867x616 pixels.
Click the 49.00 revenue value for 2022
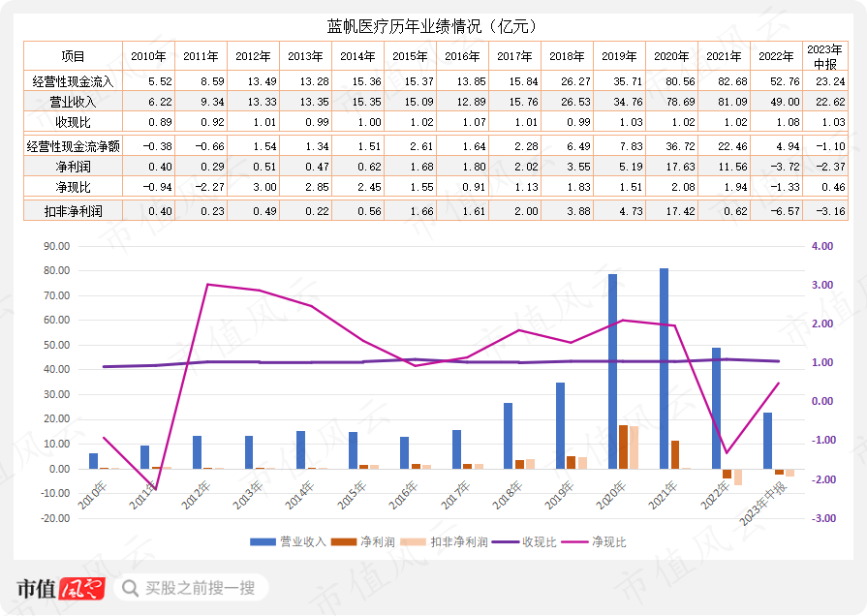pos(785,102)
